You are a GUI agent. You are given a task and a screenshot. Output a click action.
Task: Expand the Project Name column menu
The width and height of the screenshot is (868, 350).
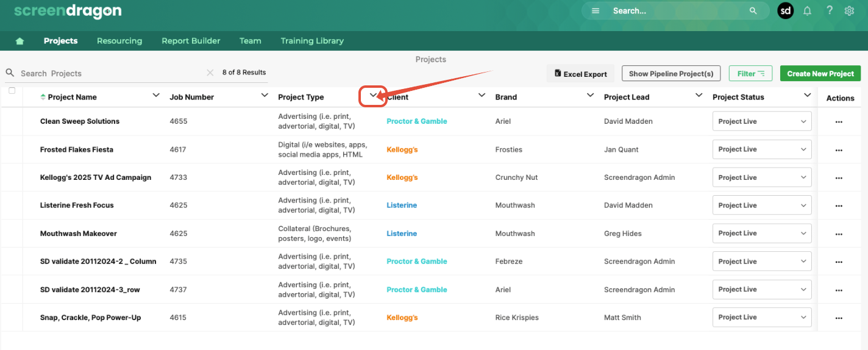[x=156, y=95]
